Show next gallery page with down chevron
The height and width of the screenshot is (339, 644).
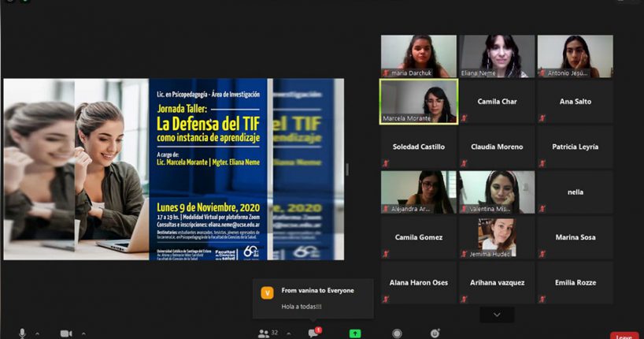[x=497, y=315]
